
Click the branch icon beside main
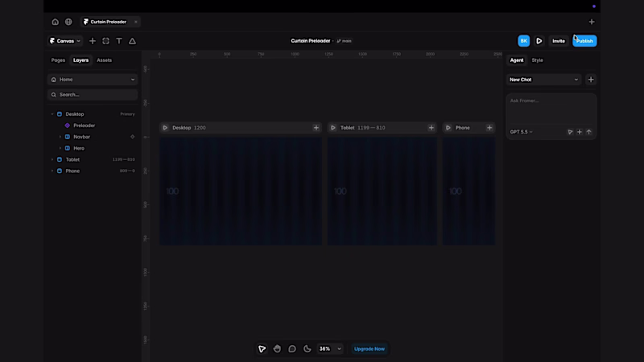(339, 41)
